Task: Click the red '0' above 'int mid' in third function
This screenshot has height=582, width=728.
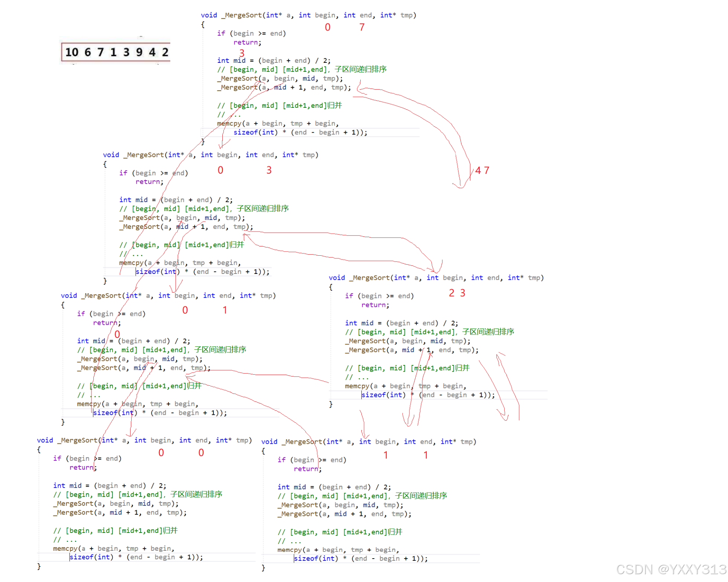Action: tap(117, 334)
